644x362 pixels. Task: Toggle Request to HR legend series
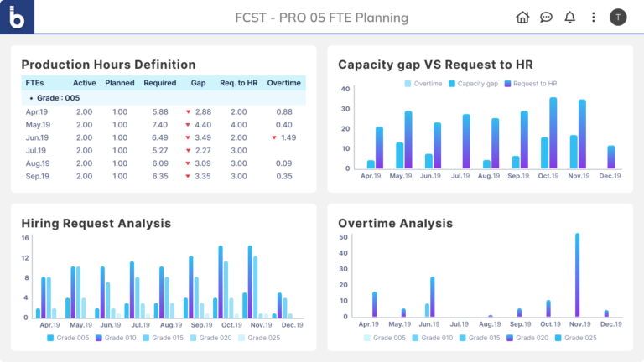(533, 84)
